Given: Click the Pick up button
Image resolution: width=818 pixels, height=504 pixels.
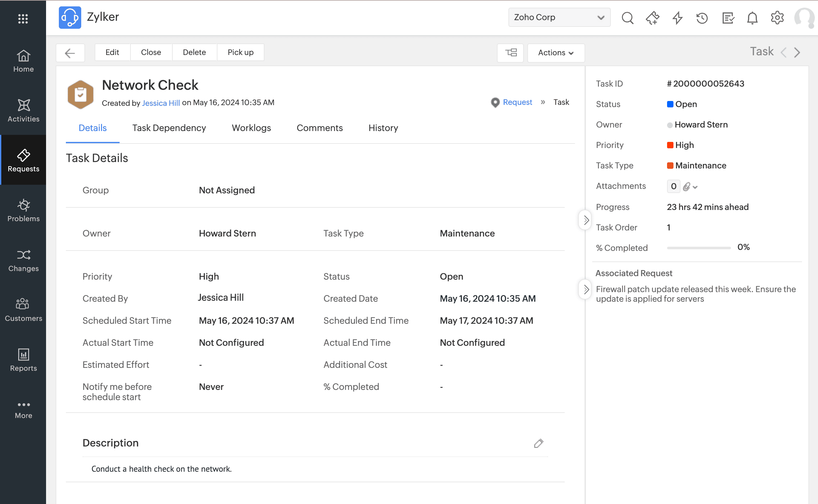Looking at the screenshot, I should click(240, 52).
